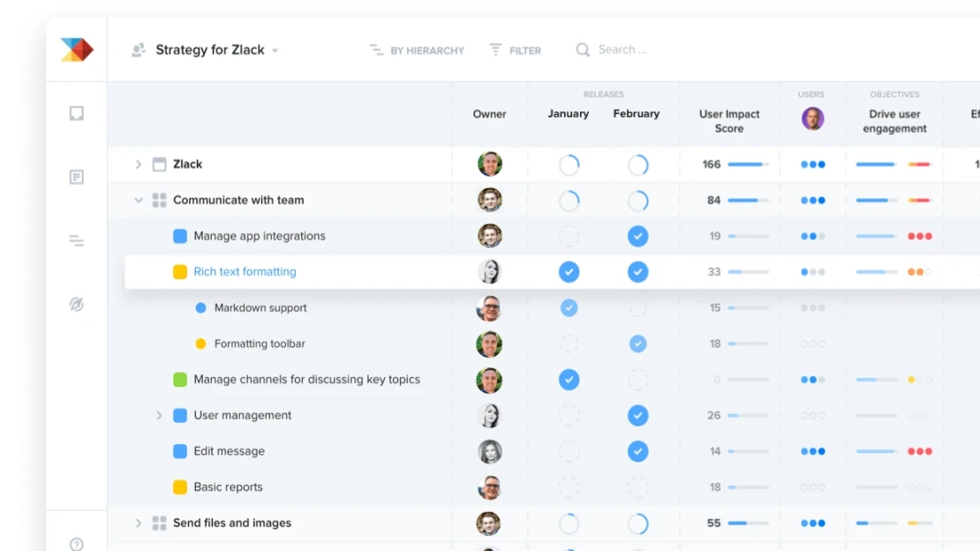Toggle January release for Basic reports

[x=569, y=487]
